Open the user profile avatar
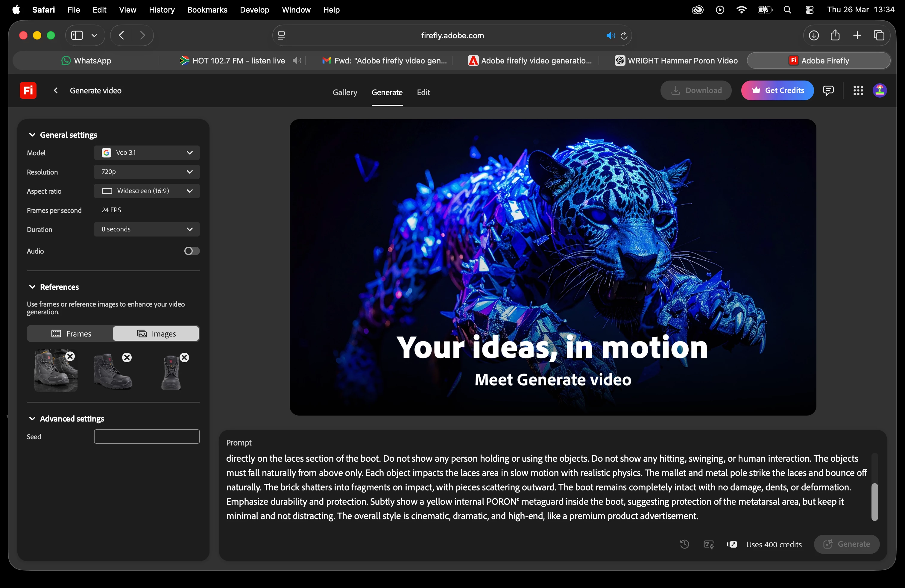 click(x=880, y=90)
